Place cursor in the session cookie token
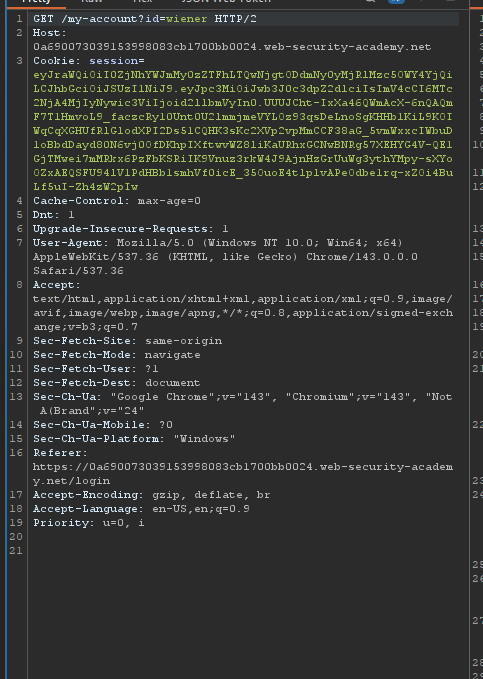This screenshot has height=679, width=483. pyautogui.click(x=243, y=131)
